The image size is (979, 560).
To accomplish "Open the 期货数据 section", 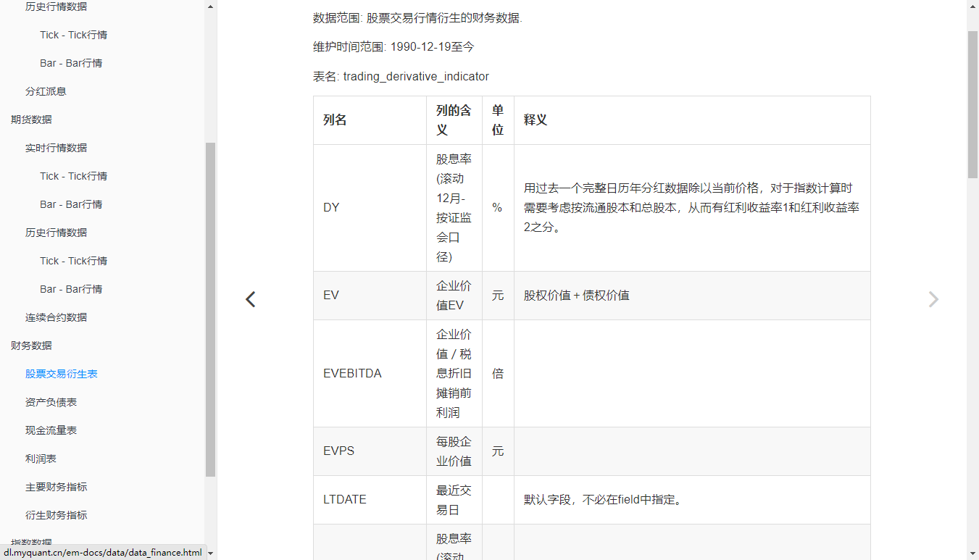I will 31,120.
